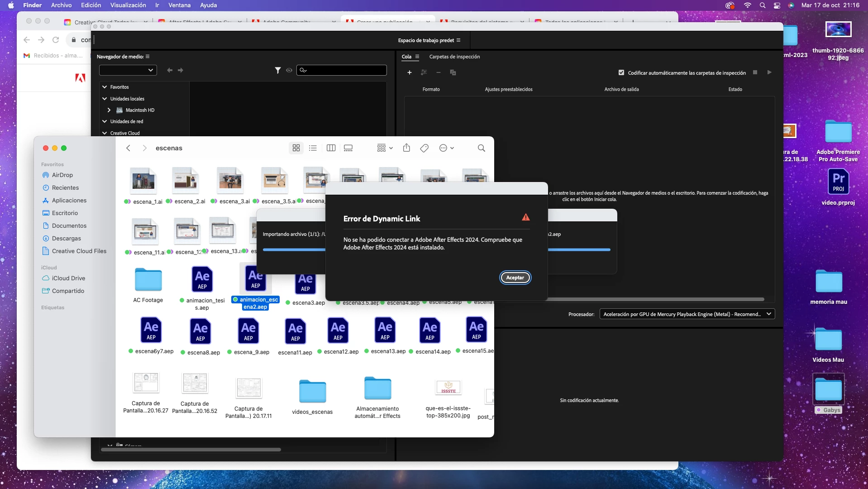This screenshot has height=489, width=868.
Task: Select the Videos Mau desktop folder
Action: pos(829,339)
